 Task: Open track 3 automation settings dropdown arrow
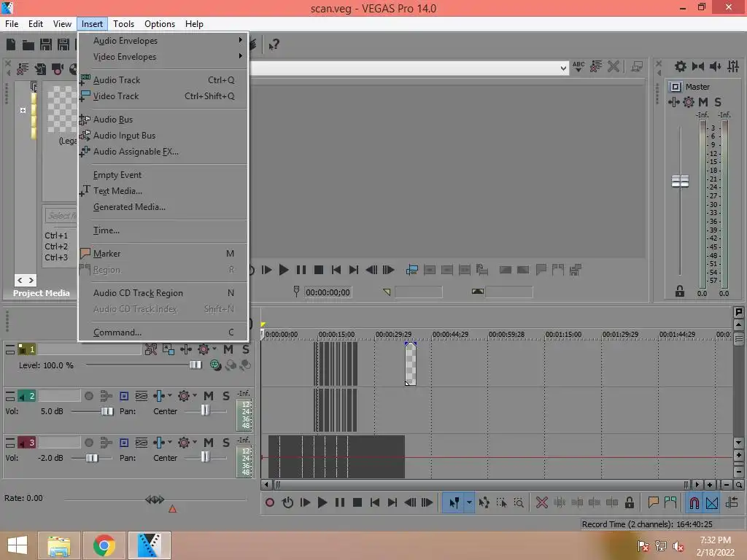click(x=194, y=442)
